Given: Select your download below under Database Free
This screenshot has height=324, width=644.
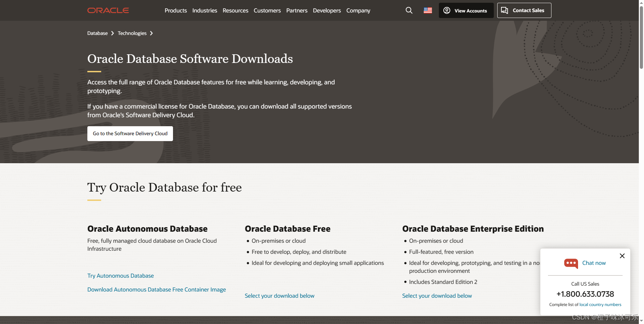Looking at the screenshot, I should click(279, 296).
